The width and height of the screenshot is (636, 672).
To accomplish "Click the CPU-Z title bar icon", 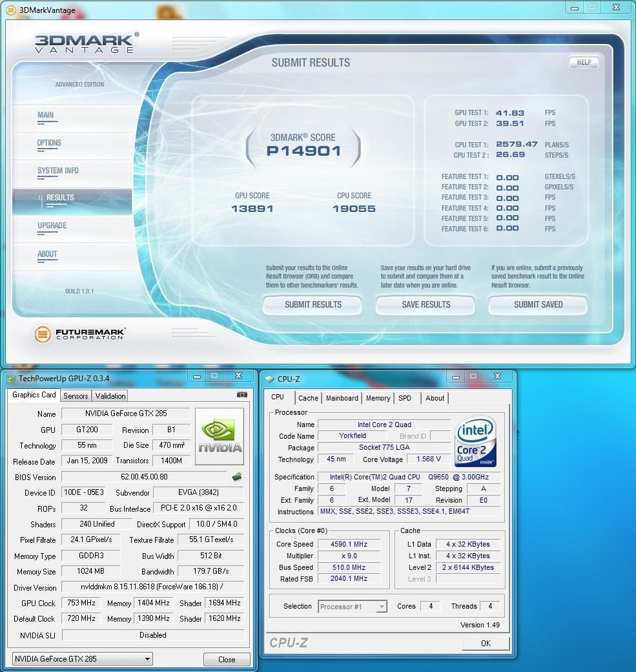I will pos(269,379).
